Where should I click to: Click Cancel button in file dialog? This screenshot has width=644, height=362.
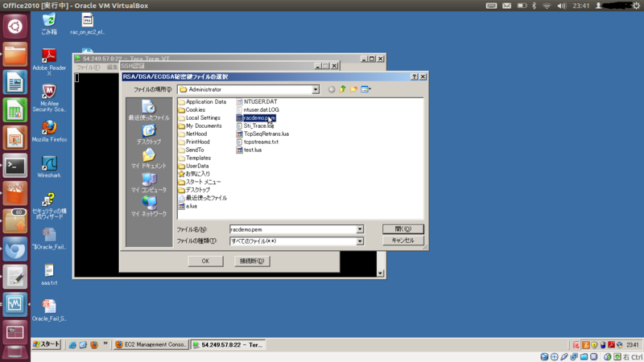point(403,241)
